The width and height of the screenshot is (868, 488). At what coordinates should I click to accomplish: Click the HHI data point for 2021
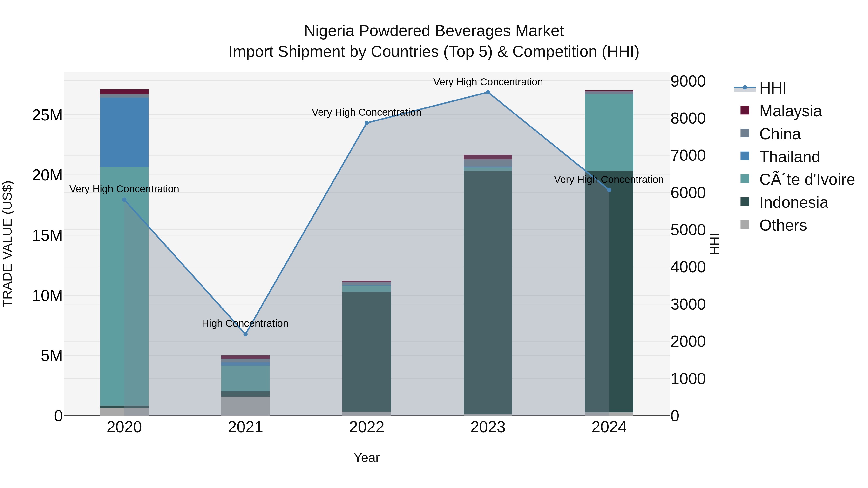coord(245,334)
